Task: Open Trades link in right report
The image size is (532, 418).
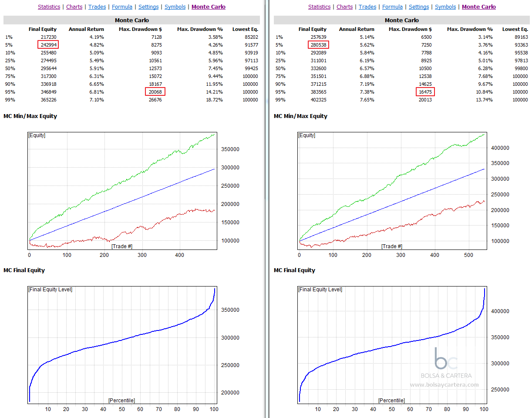Action: click(367, 7)
